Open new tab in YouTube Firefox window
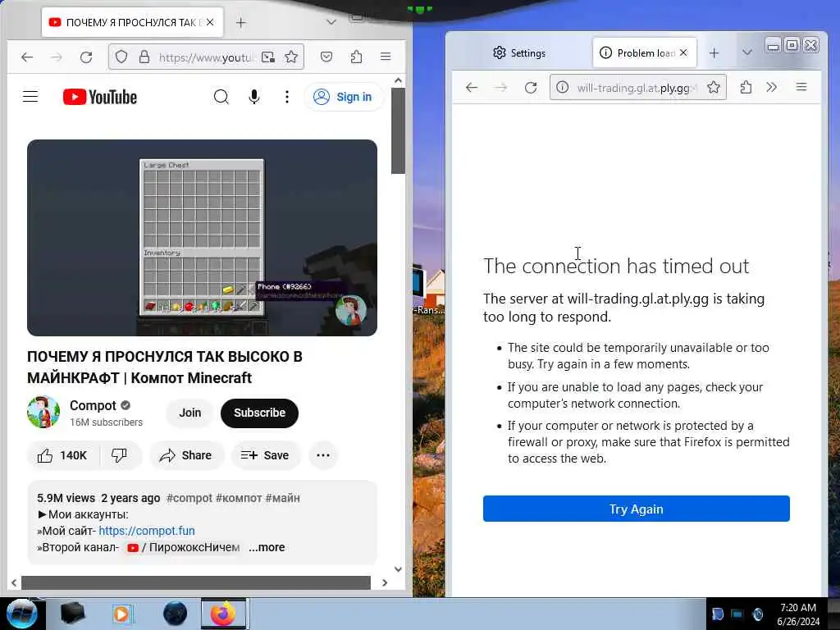The height and width of the screenshot is (630, 840). tap(241, 22)
